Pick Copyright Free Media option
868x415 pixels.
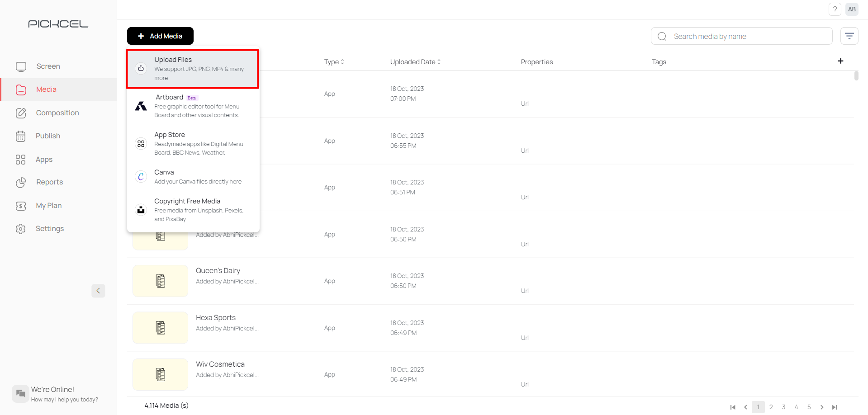[x=193, y=210]
